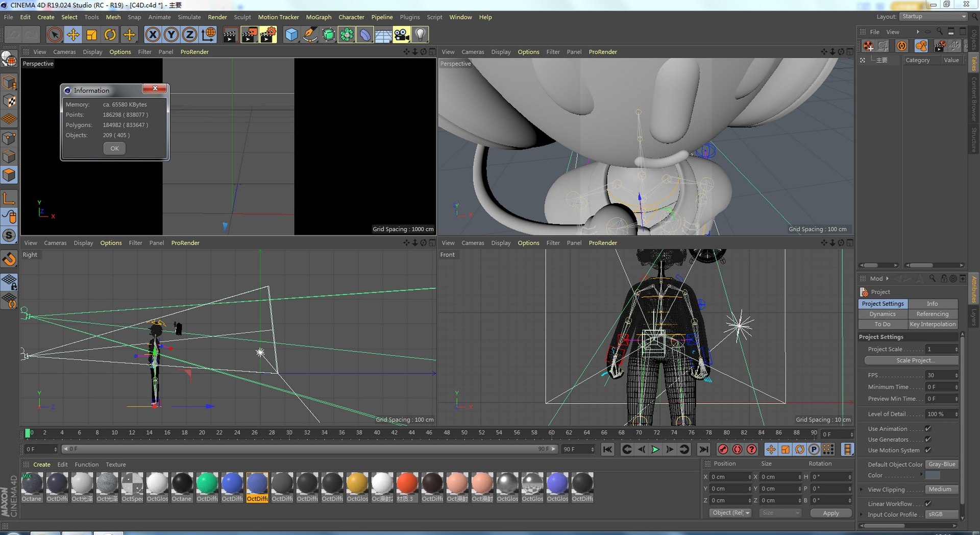This screenshot has width=980, height=535.
Task: Expand the View Clipping disclosure triangle
Action: pos(862,490)
